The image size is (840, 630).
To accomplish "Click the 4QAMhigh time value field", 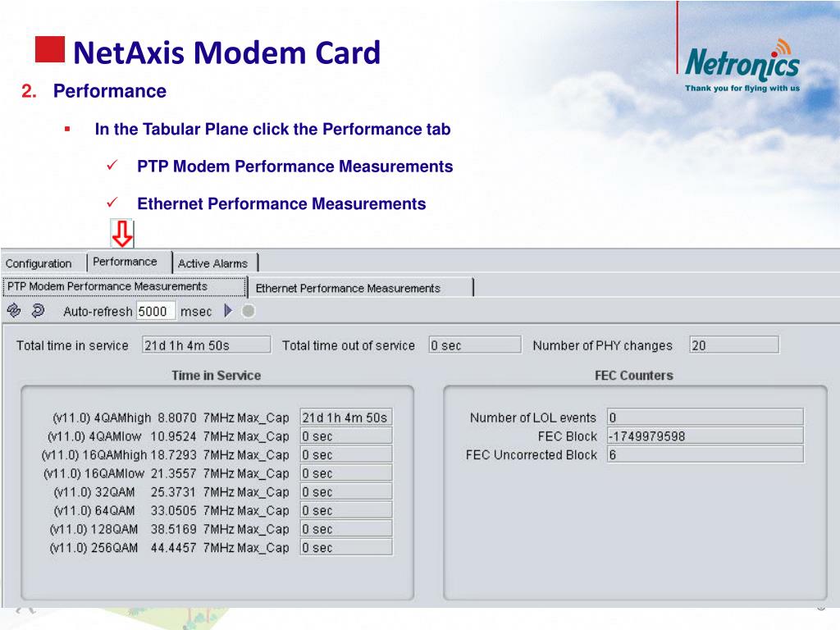I will (346, 418).
